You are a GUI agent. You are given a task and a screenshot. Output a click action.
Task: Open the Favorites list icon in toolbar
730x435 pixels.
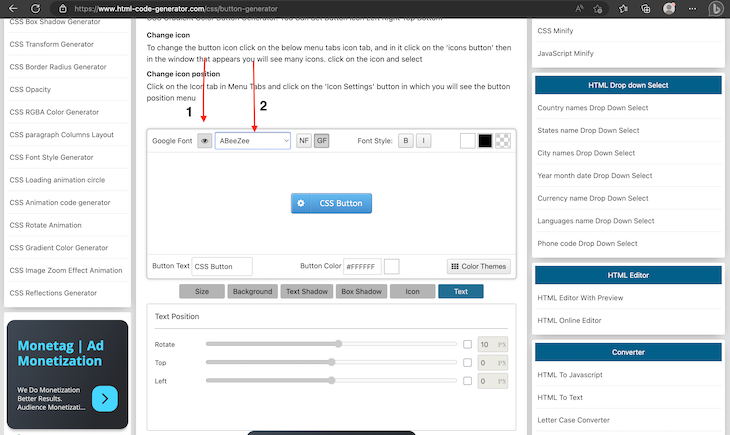coord(624,8)
